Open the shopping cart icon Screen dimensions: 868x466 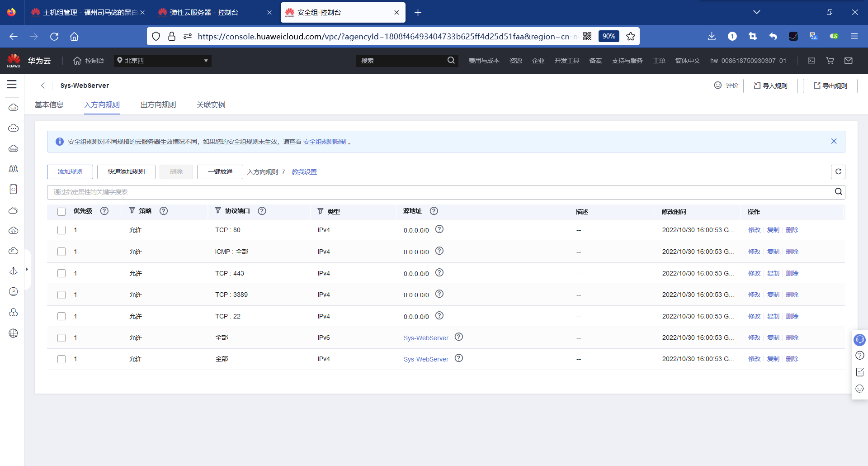point(830,61)
